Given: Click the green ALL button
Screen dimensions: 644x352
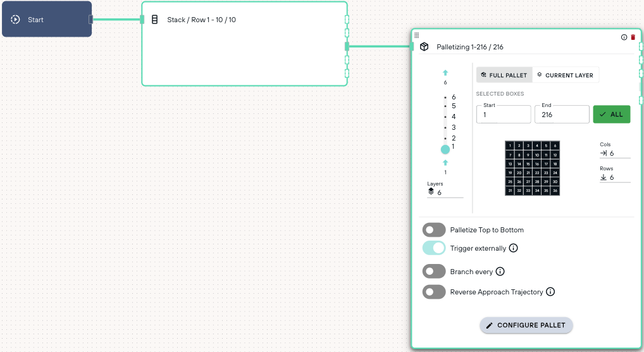Looking at the screenshot, I should pos(612,115).
